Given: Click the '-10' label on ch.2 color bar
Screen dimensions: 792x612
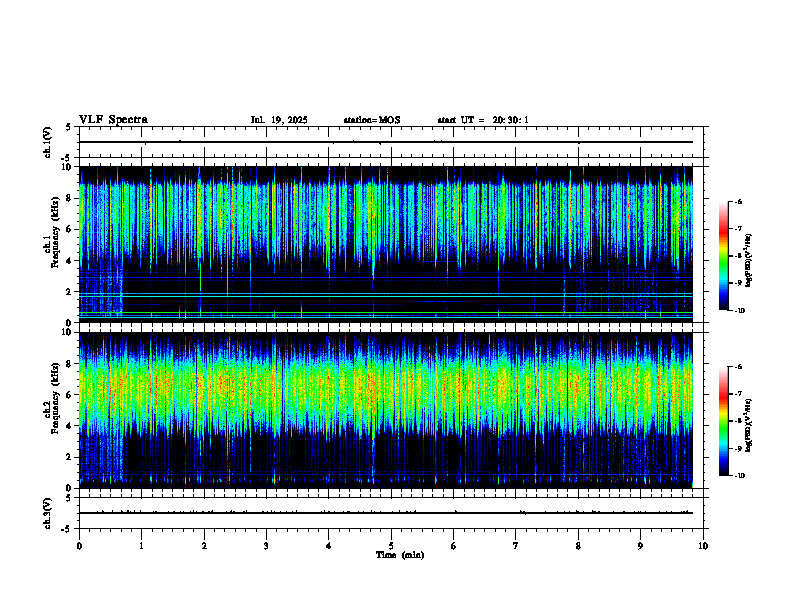Looking at the screenshot, I should pos(740,476).
